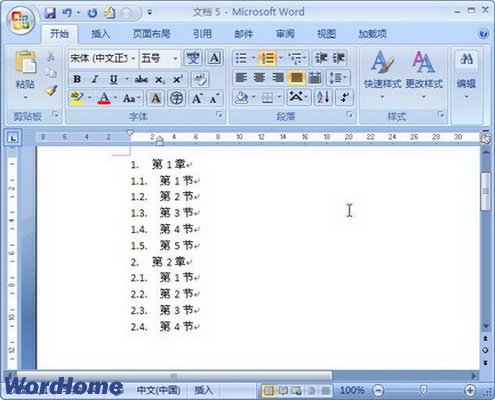Click the Paste clipboard icon
The height and width of the screenshot is (400, 495).
click(25, 62)
